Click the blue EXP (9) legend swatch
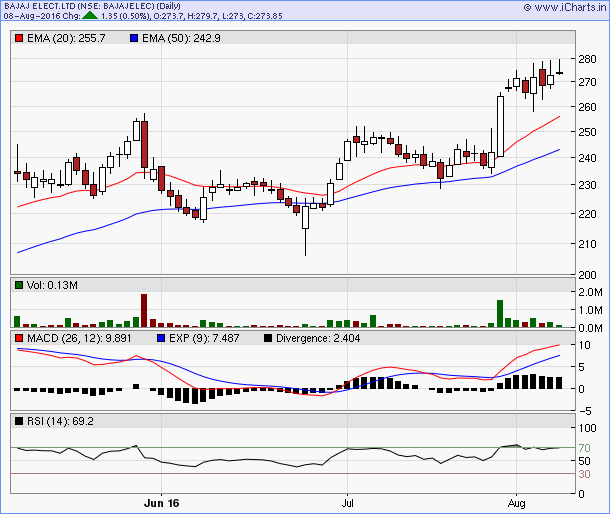Viewport: 610px width, 514px height. pyautogui.click(x=161, y=338)
